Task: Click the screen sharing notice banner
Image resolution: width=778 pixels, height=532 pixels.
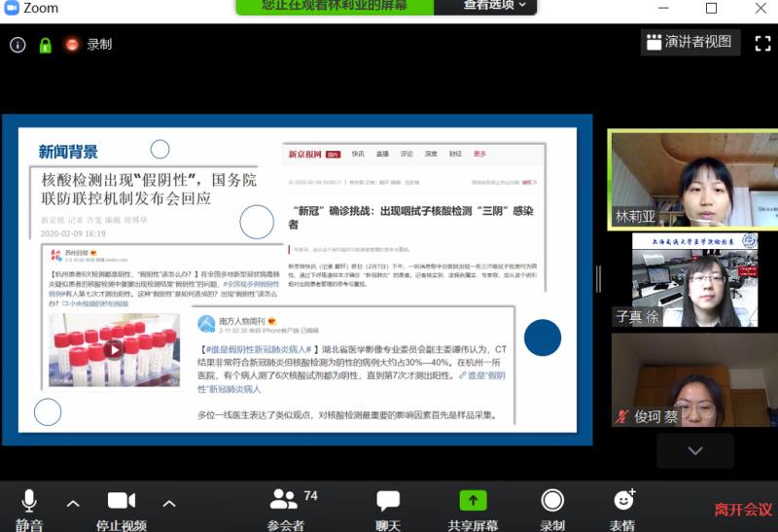Action: point(335,7)
